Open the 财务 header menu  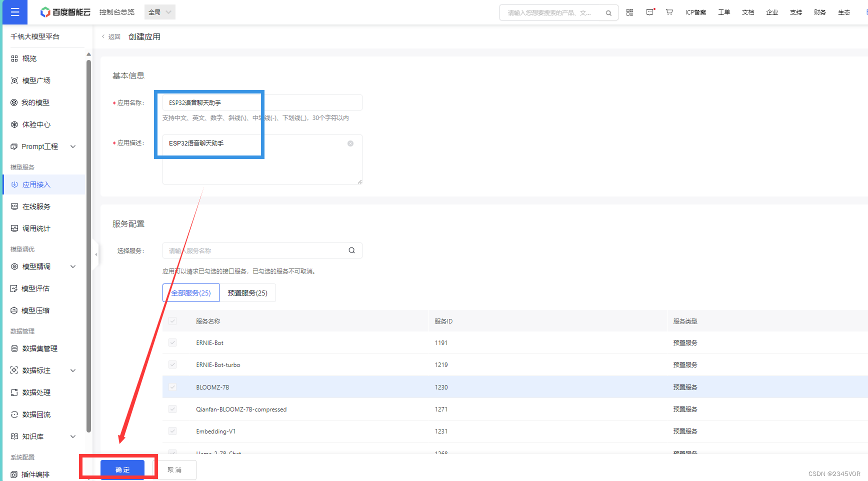pos(820,12)
